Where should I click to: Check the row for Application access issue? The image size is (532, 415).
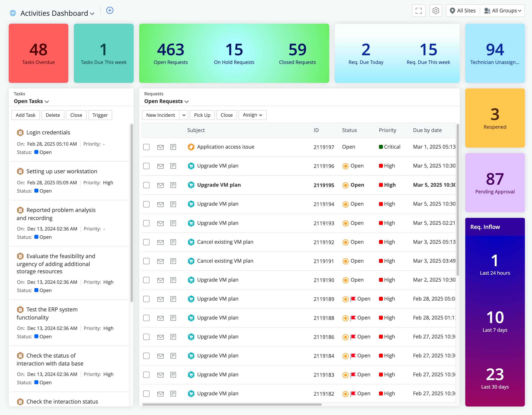coord(146,147)
